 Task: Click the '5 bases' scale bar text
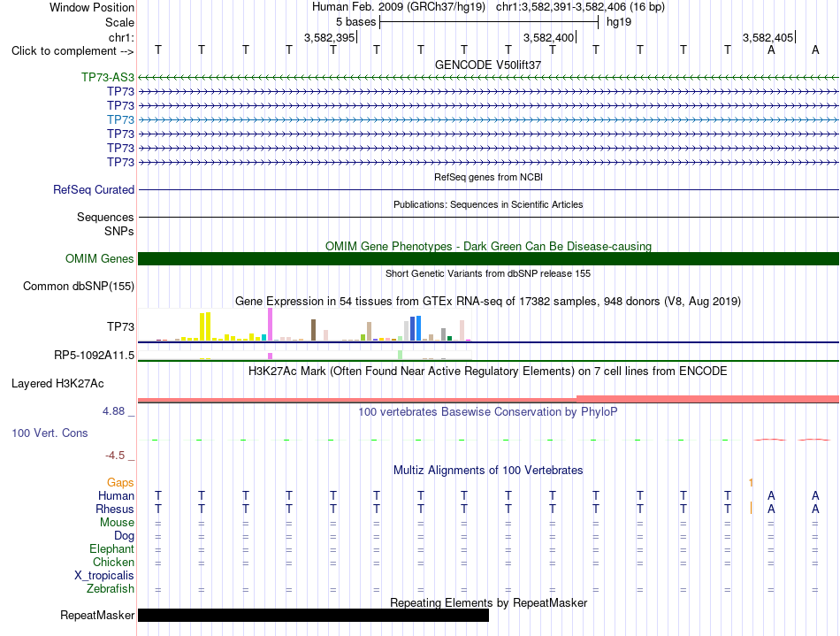355,22
